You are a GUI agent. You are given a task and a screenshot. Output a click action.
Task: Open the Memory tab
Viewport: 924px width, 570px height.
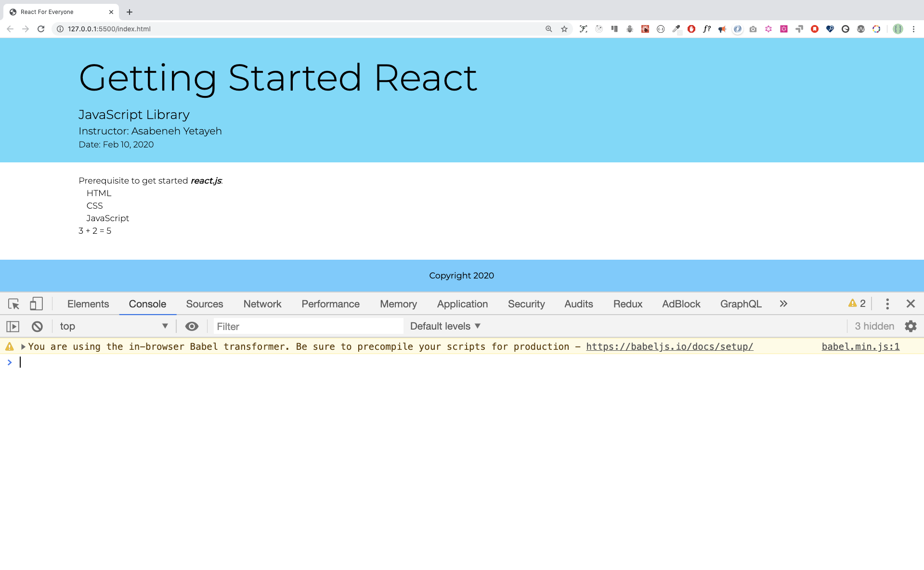[x=398, y=304]
